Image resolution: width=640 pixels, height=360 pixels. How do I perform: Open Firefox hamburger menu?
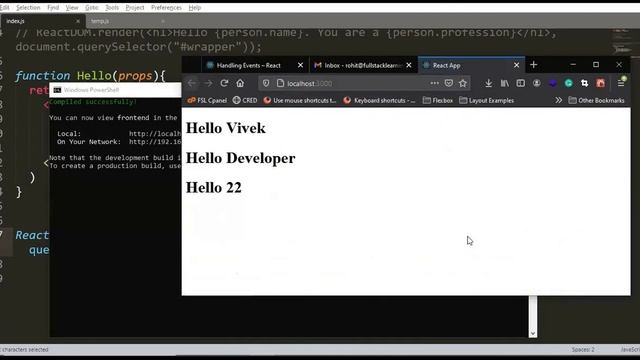(621, 83)
